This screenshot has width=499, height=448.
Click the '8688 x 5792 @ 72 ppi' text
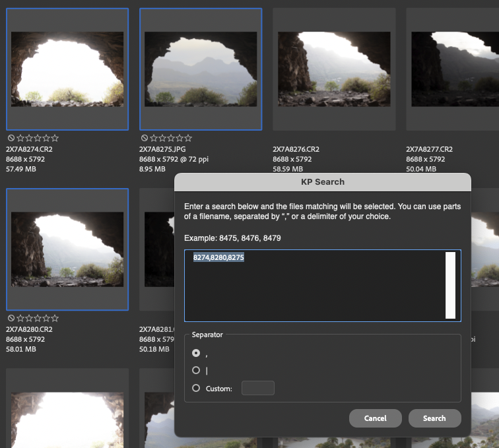click(174, 159)
